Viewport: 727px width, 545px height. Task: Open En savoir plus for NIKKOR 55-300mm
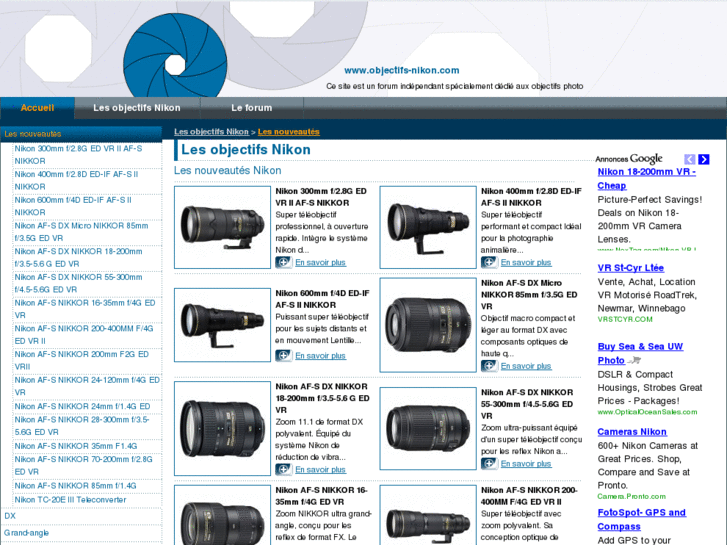(x=526, y=463)
